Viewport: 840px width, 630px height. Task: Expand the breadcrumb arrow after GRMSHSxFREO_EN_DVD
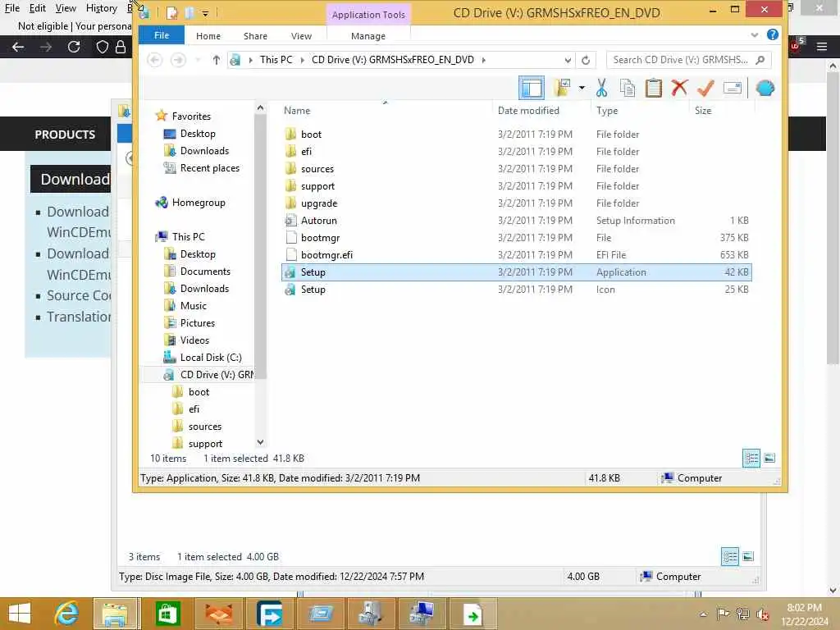(483, 60)
